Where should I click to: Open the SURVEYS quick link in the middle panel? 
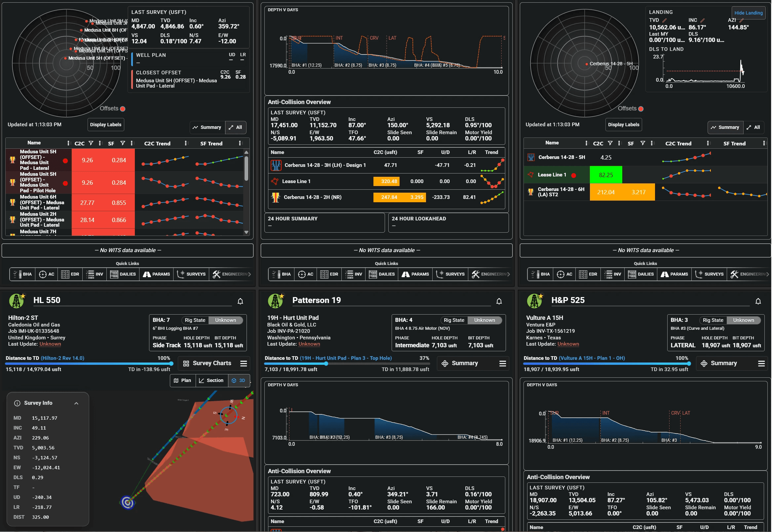[x=450, y=274]
